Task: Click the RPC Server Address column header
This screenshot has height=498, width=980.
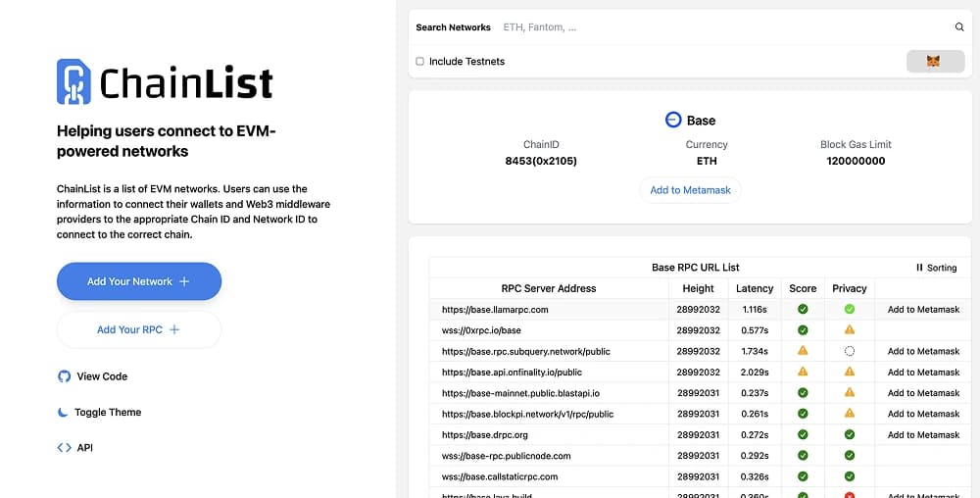Action: click(x=549, y=288)
